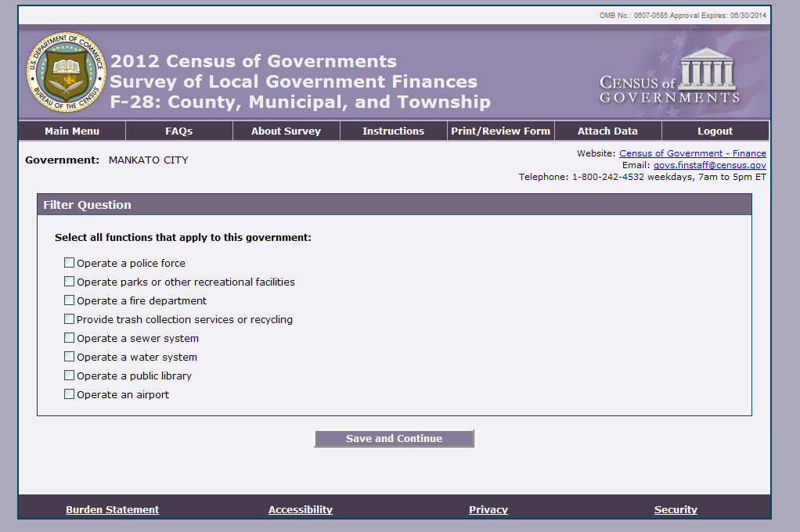Click the Bureau of the Census seal
The width and height of the screenshot is (800, 532).
click(65, 73)
